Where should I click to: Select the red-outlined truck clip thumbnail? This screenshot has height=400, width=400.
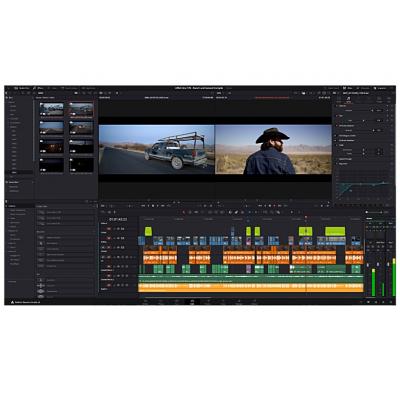pyautogui.click(x=81, y=109)
